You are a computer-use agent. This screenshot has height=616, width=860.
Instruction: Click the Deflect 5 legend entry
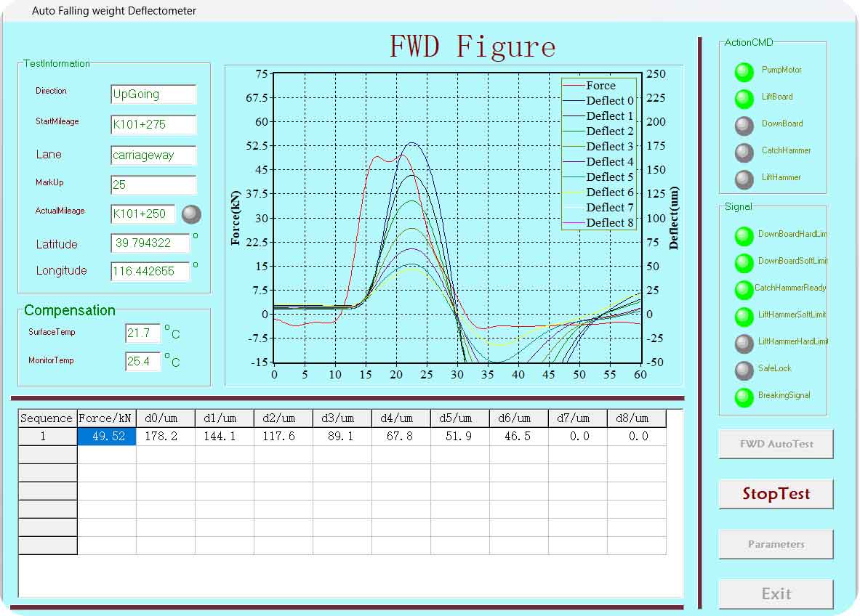(598, 177)
